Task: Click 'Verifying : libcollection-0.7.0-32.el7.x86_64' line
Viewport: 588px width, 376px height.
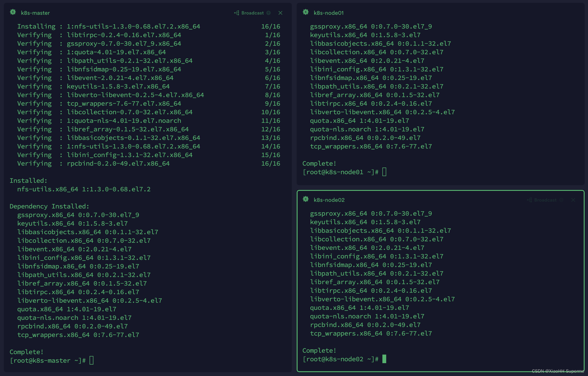Action: [149, 112]
